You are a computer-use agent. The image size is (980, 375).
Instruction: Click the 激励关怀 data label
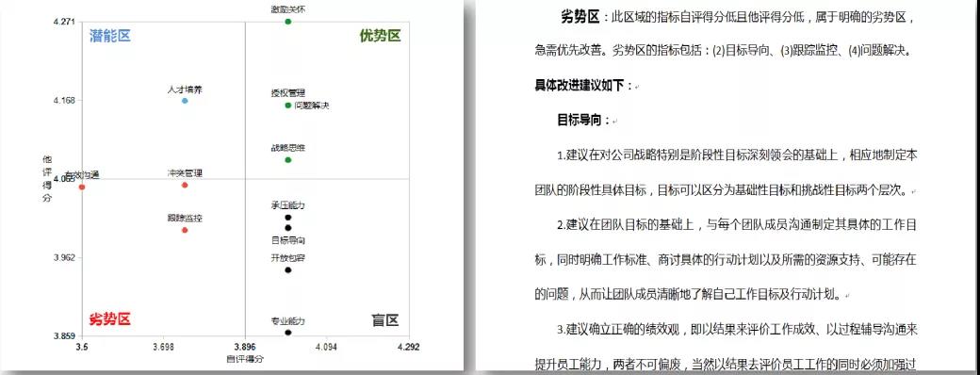pyautogui.click(x=288, y=9)
